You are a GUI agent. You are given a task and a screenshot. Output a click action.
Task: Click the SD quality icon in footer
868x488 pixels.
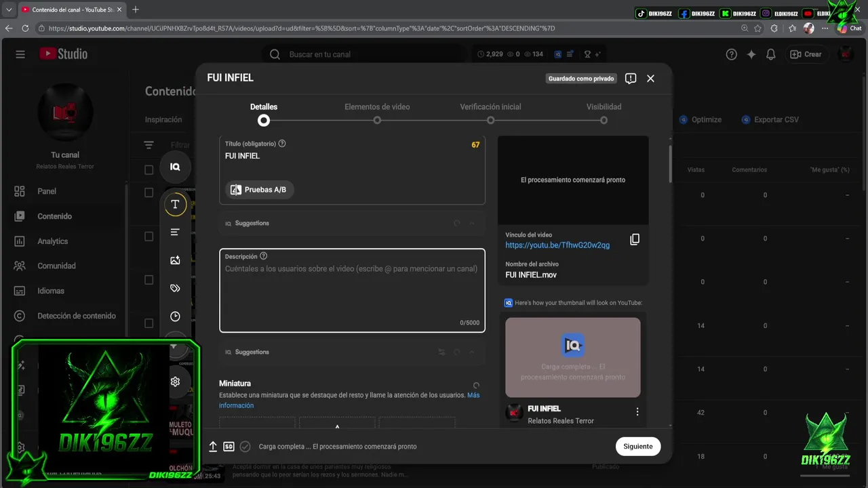tap(229, 447)
